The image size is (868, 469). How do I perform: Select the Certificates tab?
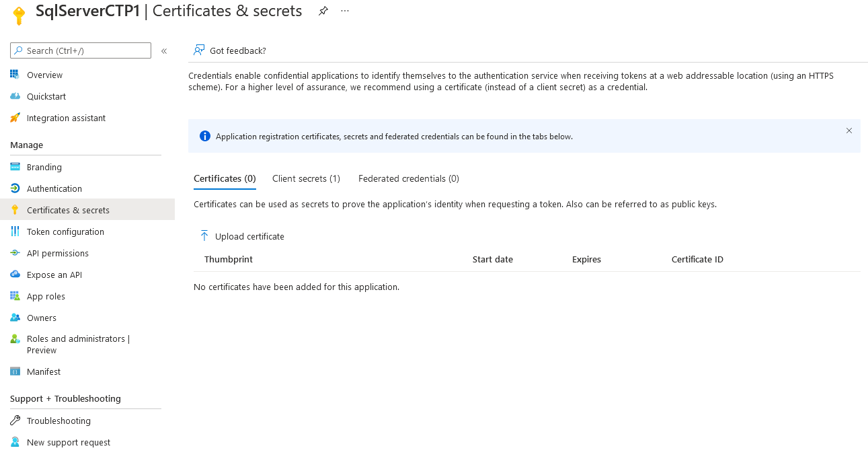coord(225,179)
